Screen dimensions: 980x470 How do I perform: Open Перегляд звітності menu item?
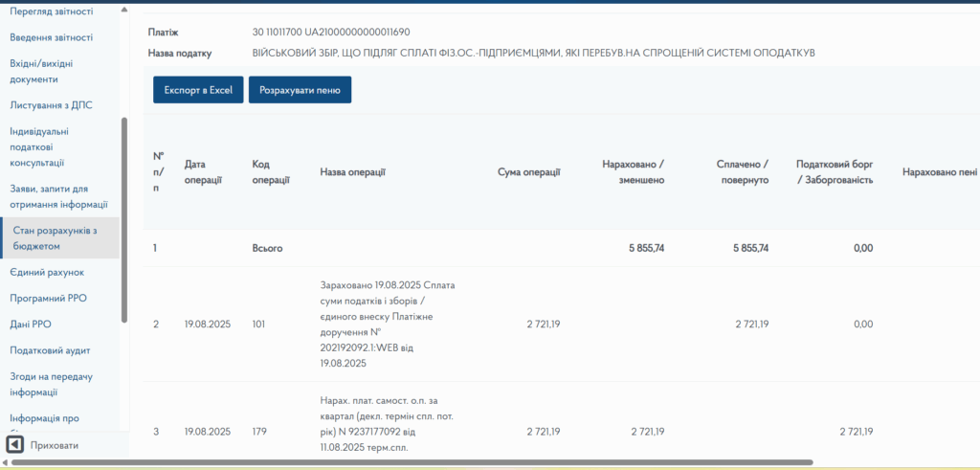coord(51,11)
